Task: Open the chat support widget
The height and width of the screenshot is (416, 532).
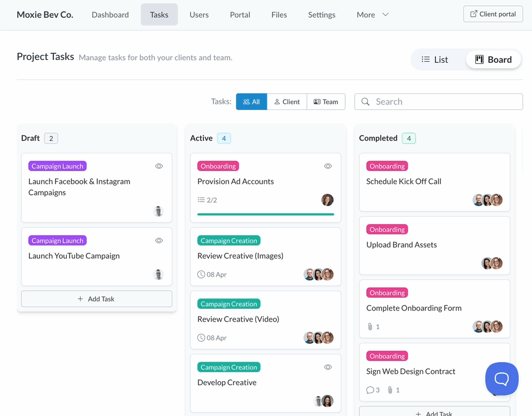Action: pos(501,379)
